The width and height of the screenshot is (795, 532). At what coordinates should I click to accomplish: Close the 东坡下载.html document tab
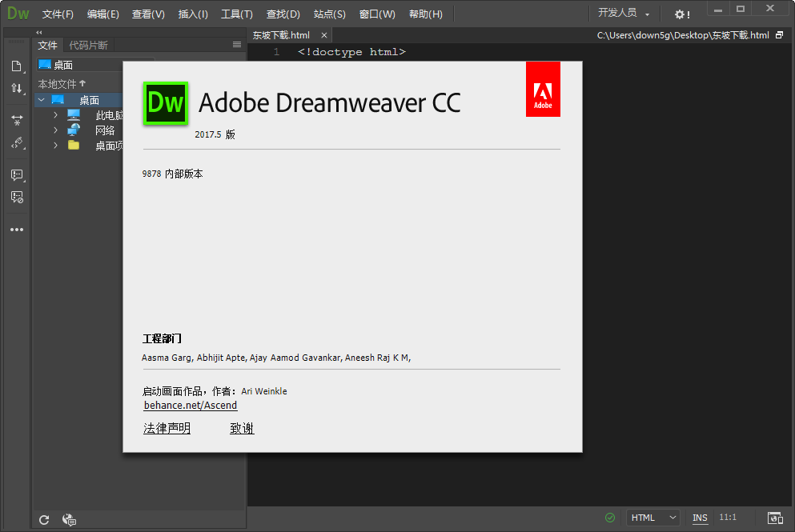click(324, 35)
